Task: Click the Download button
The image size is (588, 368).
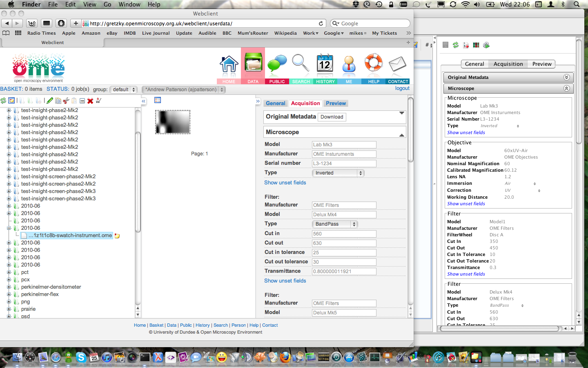Action: coord(332,117)
